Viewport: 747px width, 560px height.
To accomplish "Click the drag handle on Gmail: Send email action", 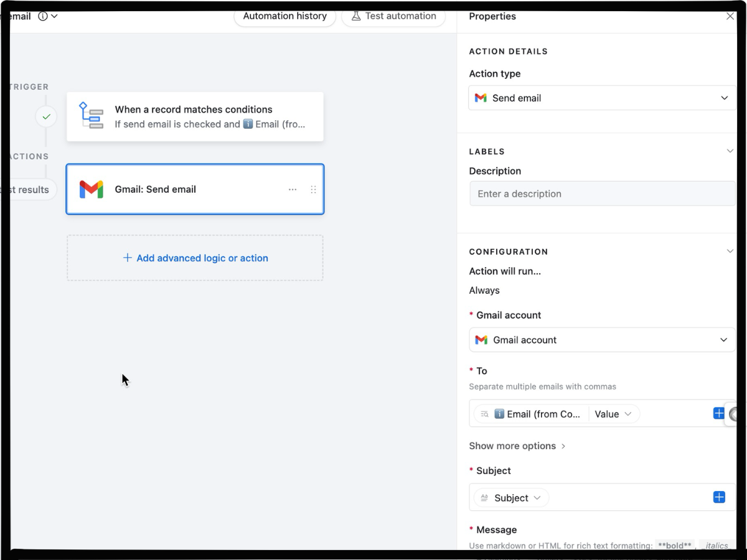I will [x=313, y=189].
